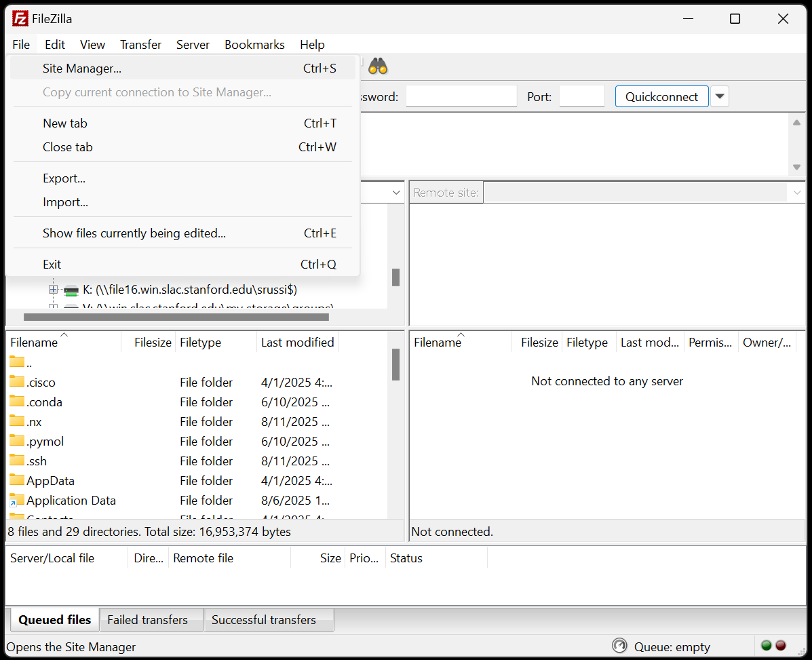Click the local tree horizontal scrollbar
The image size is (812, 660).
coord(176,317)
